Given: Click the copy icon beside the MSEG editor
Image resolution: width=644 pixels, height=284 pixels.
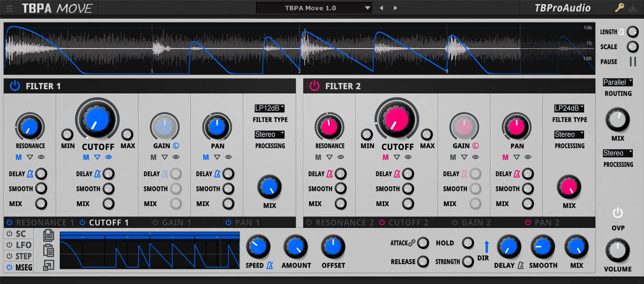Looking at the screenshot, I should tap(48, 235).
